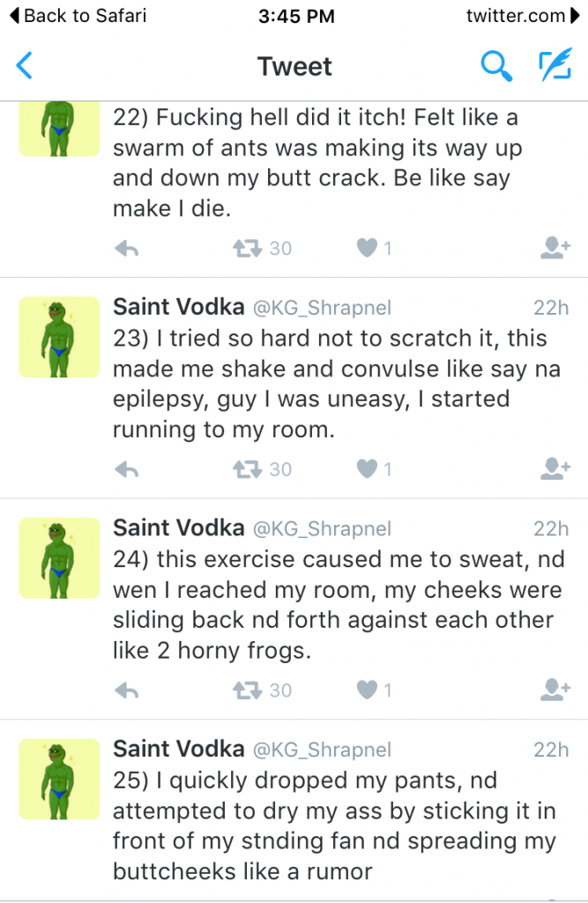
Task: Tap frog avatar on tweet 25
Action: [x=60, y=779]
